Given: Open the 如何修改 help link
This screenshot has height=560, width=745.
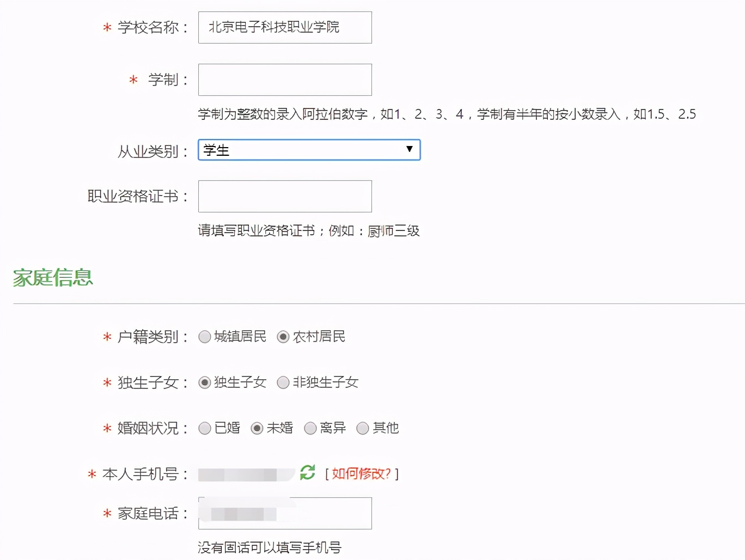Looking at the screenshot, I should (x=361, y=473).
